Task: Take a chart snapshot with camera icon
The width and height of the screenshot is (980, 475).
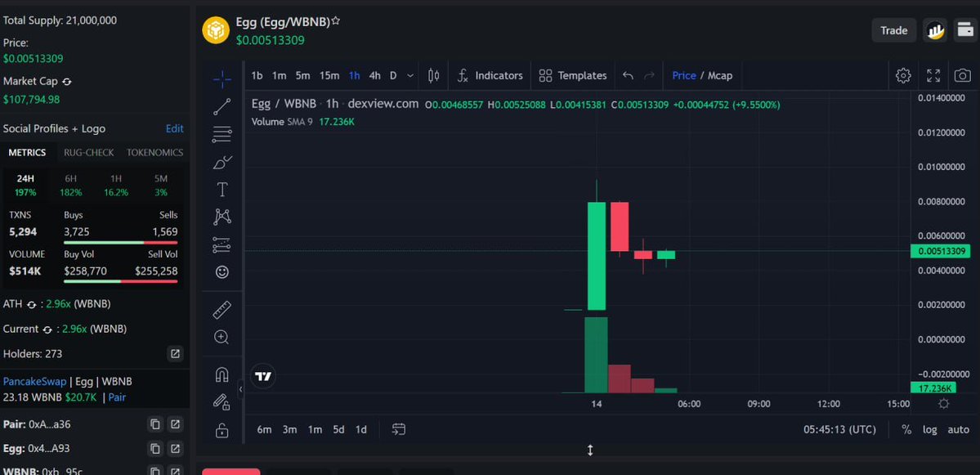Action: 963,76
